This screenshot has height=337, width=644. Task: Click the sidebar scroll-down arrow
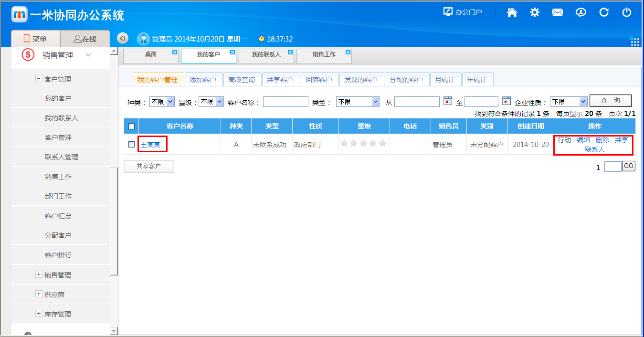coord(114,331)
